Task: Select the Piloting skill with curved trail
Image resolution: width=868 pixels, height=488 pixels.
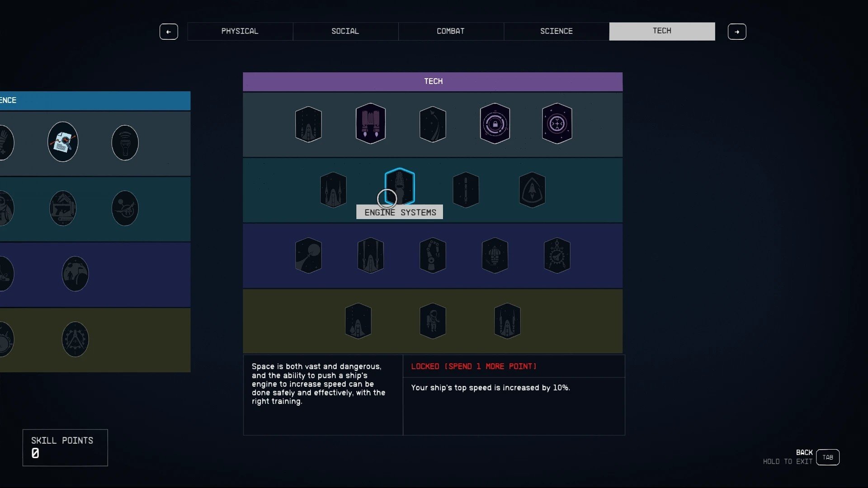Action: (x=433, y=124)
